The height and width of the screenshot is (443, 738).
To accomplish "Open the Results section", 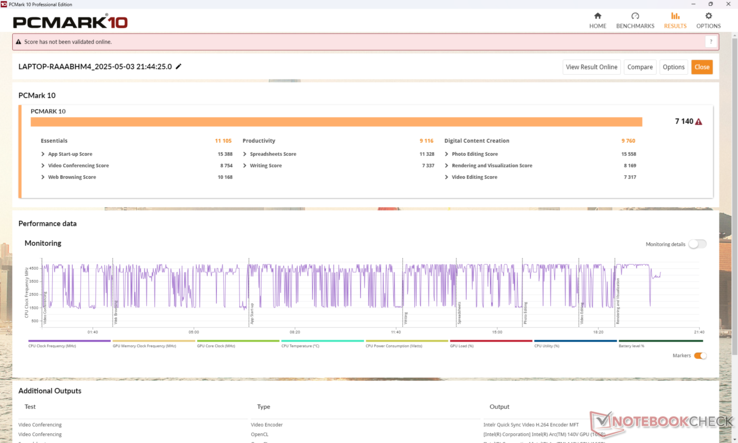I will (675, 21).
